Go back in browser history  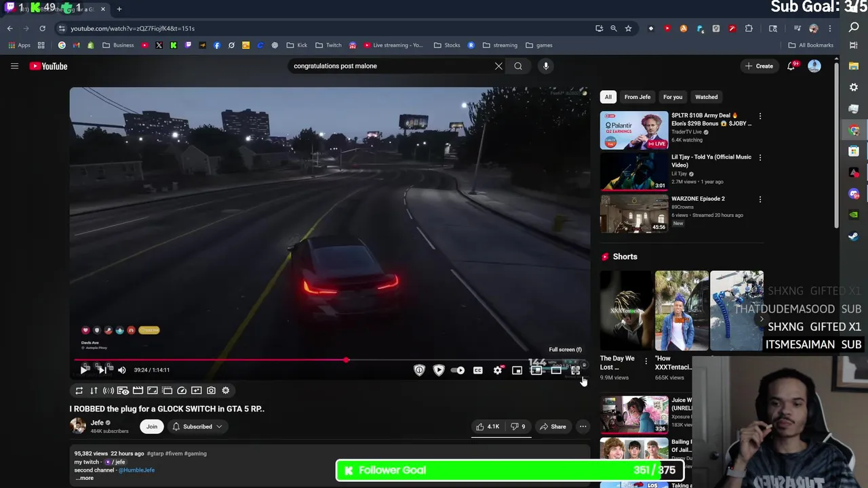(x=10, y=28)
